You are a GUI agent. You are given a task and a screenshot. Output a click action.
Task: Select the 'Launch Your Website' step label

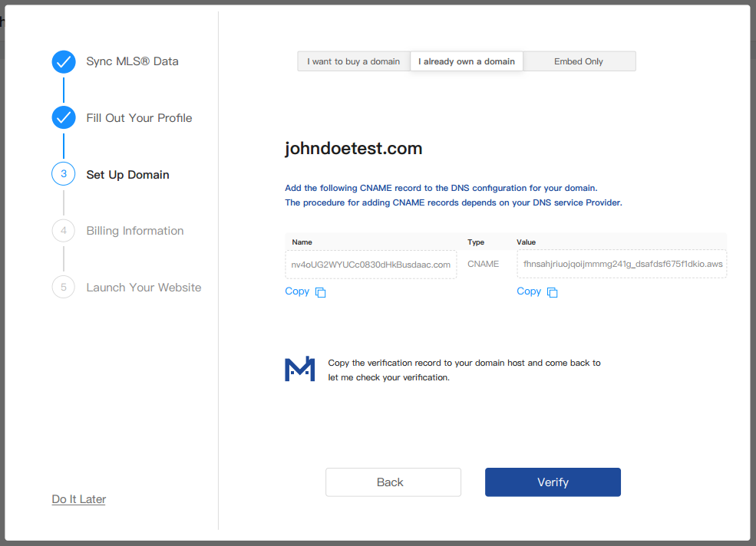pyautogui.click(x=144, y=288)
